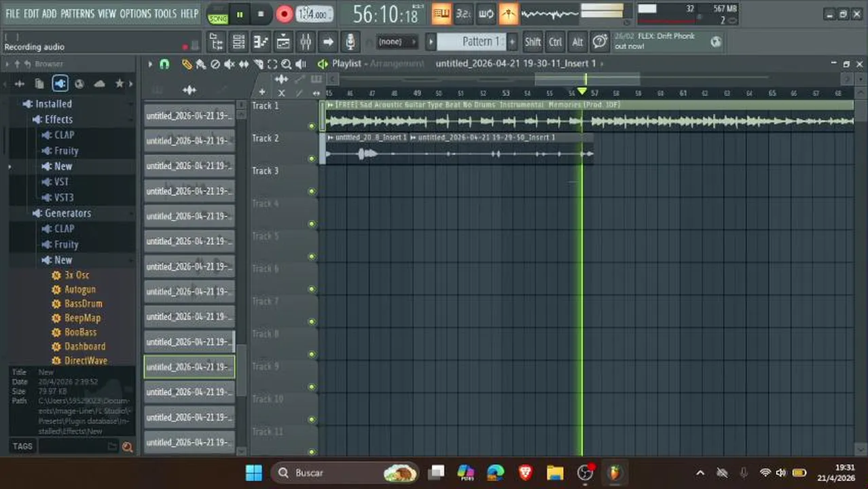The height and width of the screenshot is (489, 868).
Task: Select the Slice tool in playlist toolbar
Action: tap(258, 64)
